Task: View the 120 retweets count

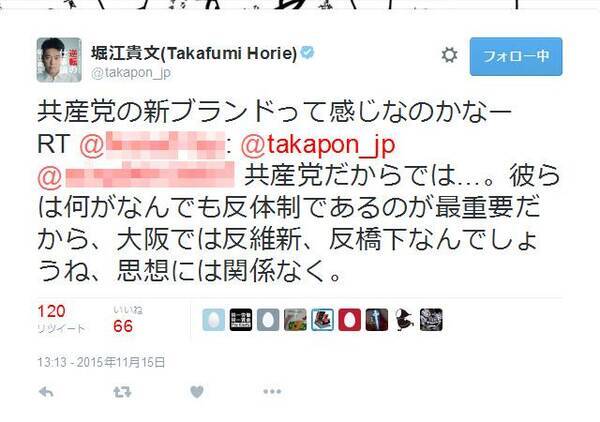Action: [51, 311]
